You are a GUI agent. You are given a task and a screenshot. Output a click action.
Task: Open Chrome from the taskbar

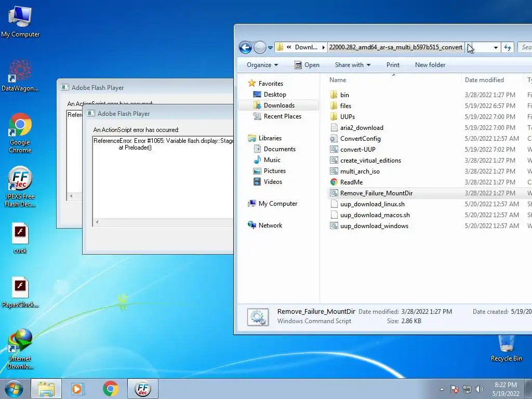[x=110, y=389]
